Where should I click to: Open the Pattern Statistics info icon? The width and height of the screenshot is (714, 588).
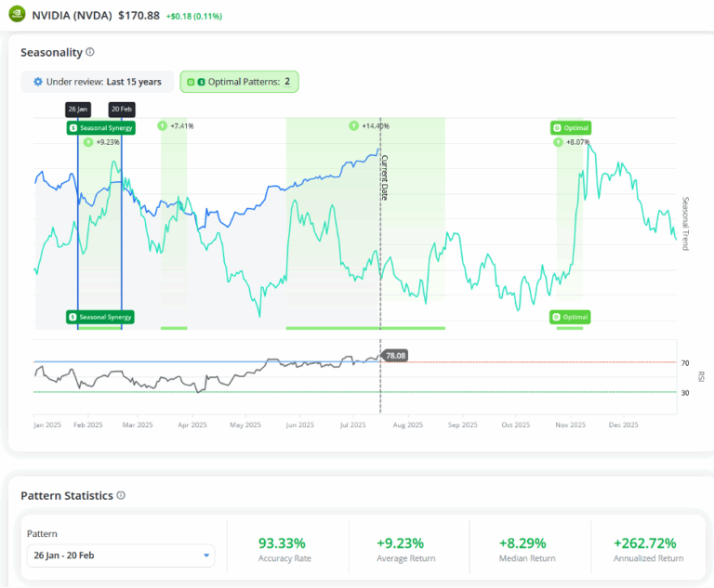click(121, 495)
